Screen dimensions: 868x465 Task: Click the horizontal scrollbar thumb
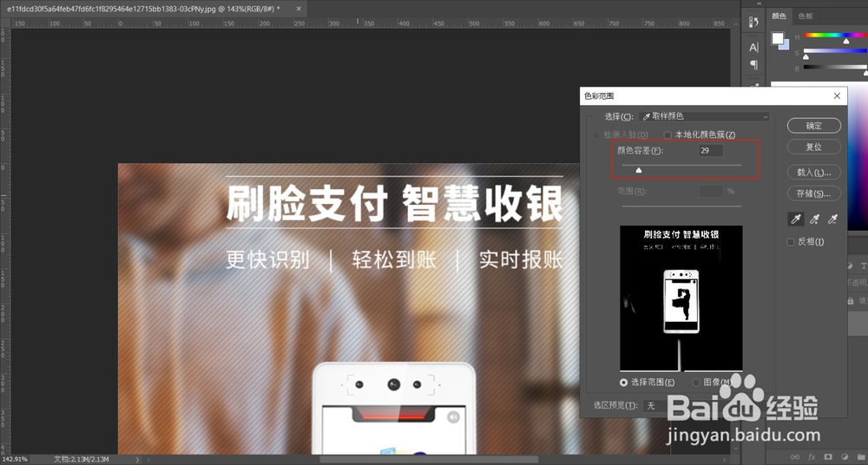click(429, 460)
